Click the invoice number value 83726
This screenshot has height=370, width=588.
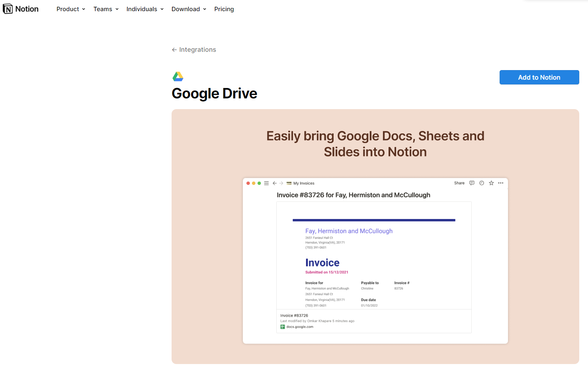click(399, 289)
